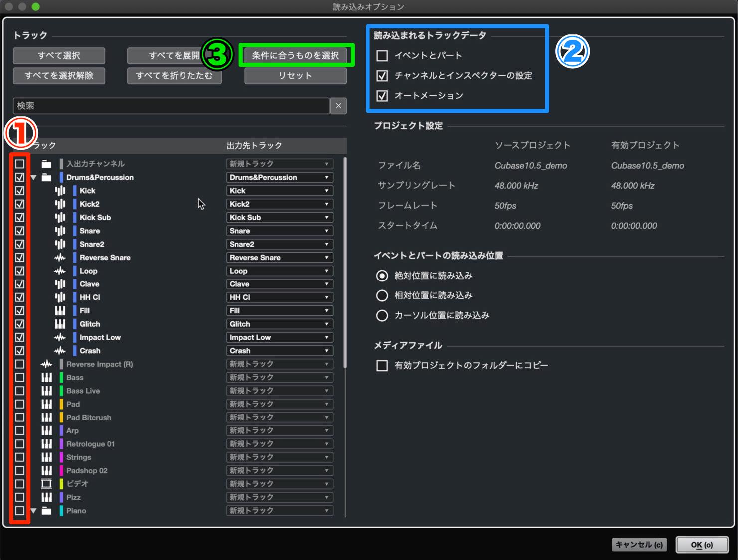
Task: Open the Snare destination track dropdown
Action: [x=280, y=231]
